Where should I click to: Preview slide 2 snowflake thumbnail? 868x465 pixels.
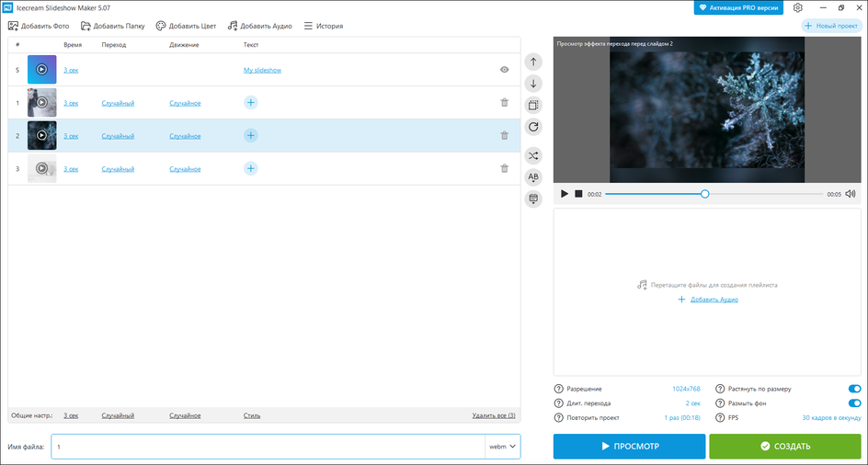[x=41, y=135]
